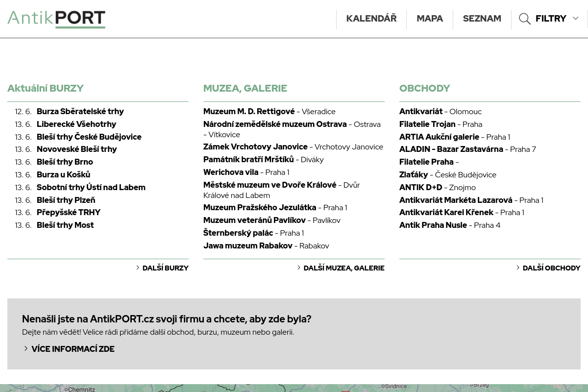Screen dimensions: 588x392
Task: Click DALŠÍ OBCHODY link
Action: 552,268
